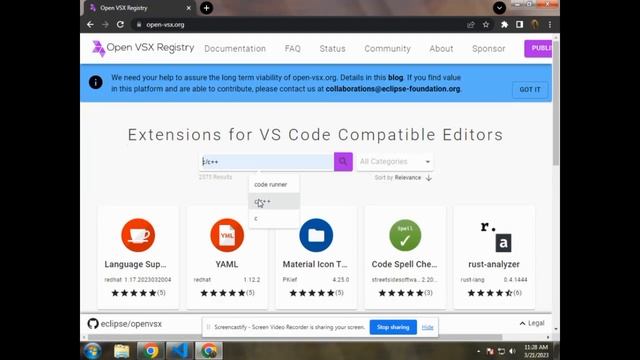Screen dimensions: 640x360
Task: Open the Chrome extensions puzzle icon
Action: 504,24
